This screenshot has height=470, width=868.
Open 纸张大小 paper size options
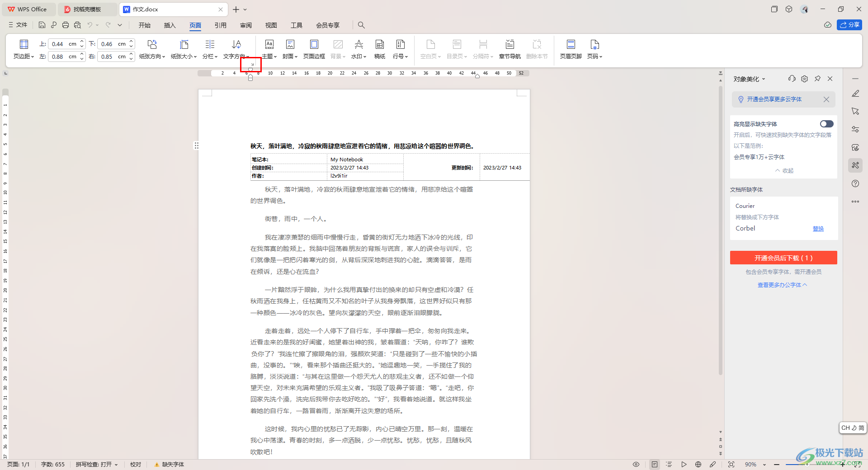184,50
